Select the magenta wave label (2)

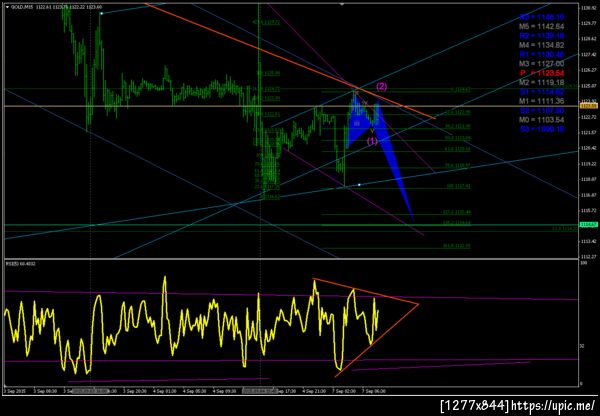click(x=382, y=86)
